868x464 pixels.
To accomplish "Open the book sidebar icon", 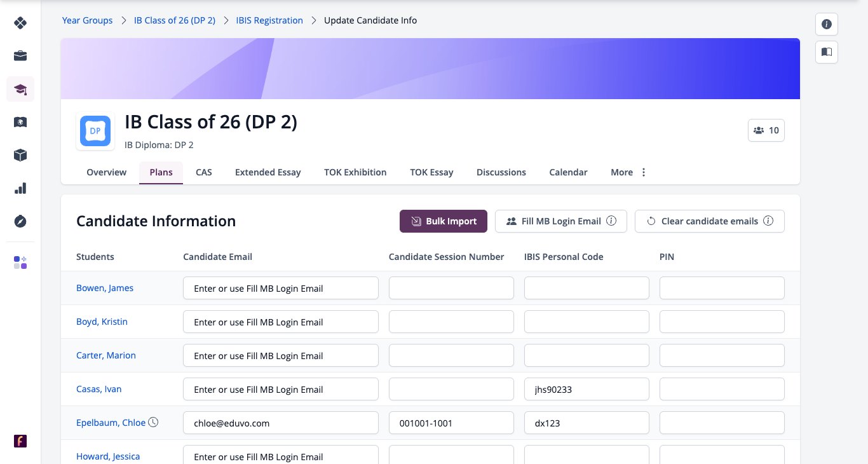I will (x=20, y=122).
